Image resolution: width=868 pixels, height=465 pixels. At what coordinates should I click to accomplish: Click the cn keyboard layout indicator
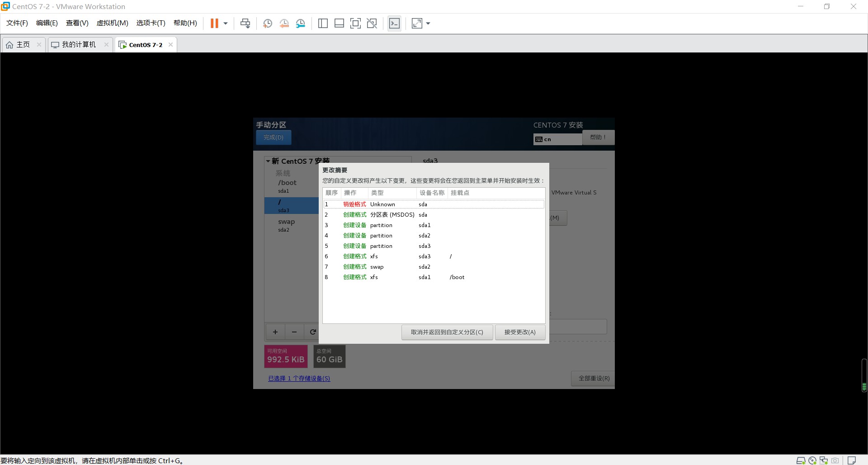pyautogui.click(x=557, y=139)
